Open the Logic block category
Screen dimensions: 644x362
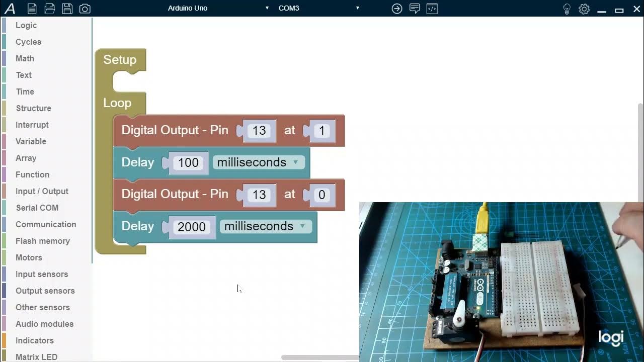[x=26, y=25]
